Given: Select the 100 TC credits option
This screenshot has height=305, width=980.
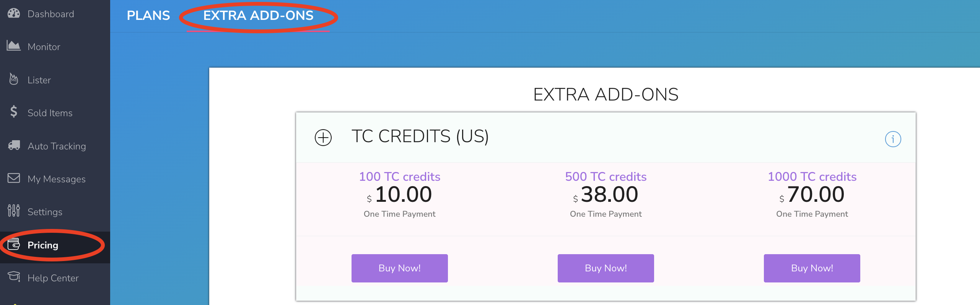Looking at the screenshot, I should click(399, 176).
